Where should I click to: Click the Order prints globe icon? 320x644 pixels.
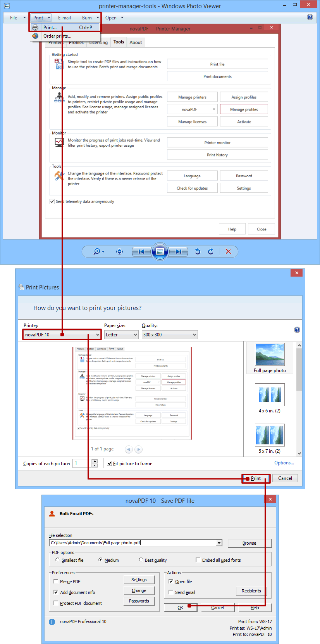(x=35, y=36)
